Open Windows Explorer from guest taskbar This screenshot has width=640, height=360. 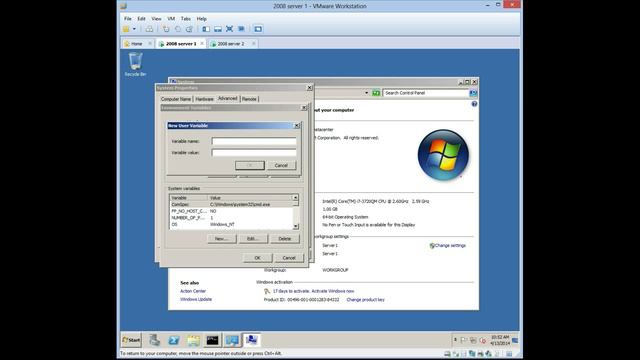[x=193, y=340]
